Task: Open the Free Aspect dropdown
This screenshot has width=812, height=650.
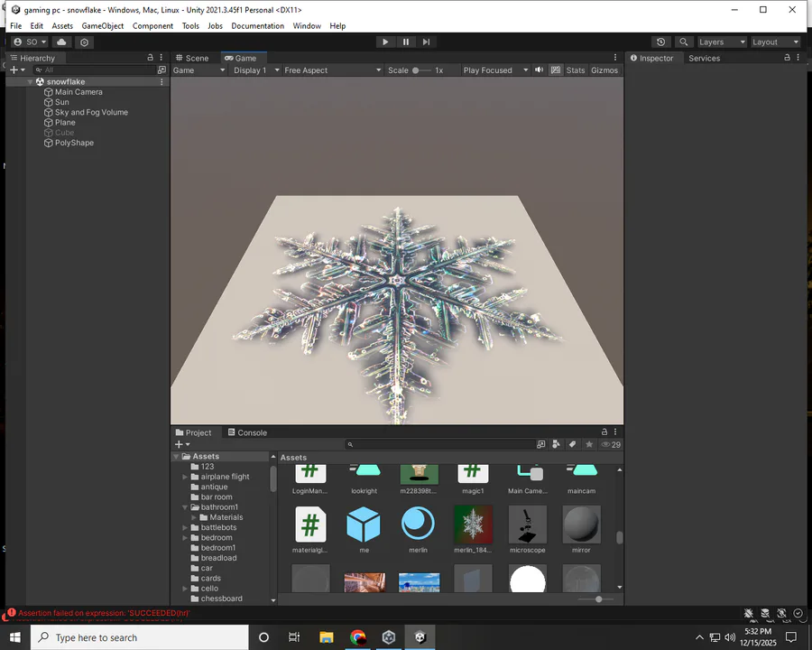Action: point(332,70)
